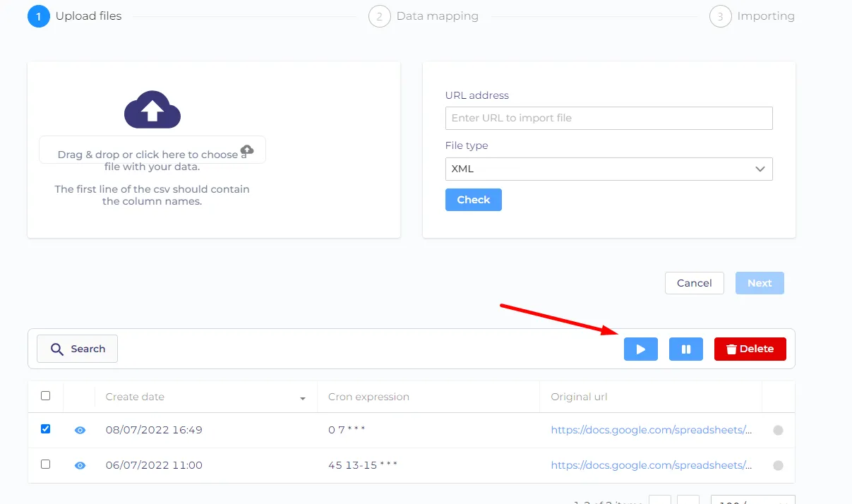Open the Search filter button
The image size is (852, 504).
tap(77, 349)
